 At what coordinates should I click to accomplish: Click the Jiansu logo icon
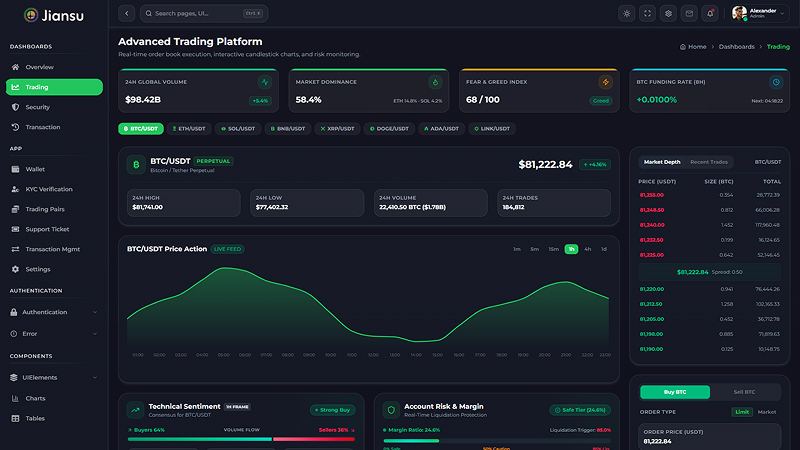pyautogui.click(x=31, y=15)
